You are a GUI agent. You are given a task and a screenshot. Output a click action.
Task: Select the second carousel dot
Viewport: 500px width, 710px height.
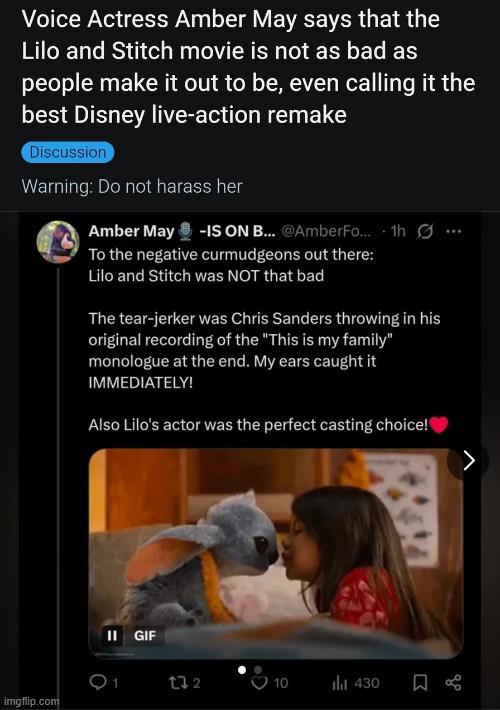click(258, 670)
